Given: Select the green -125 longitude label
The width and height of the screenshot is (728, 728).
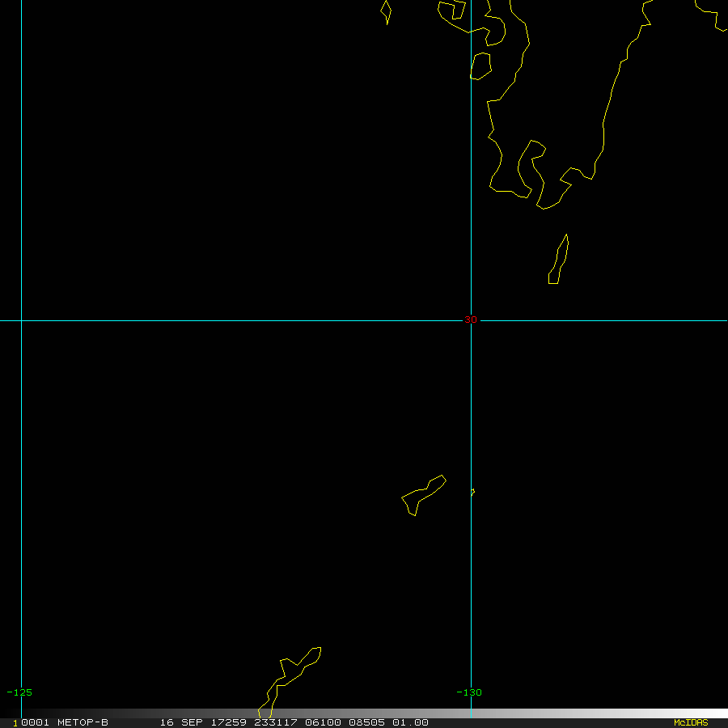Looking at the screenshot, I should click(19, 692).
